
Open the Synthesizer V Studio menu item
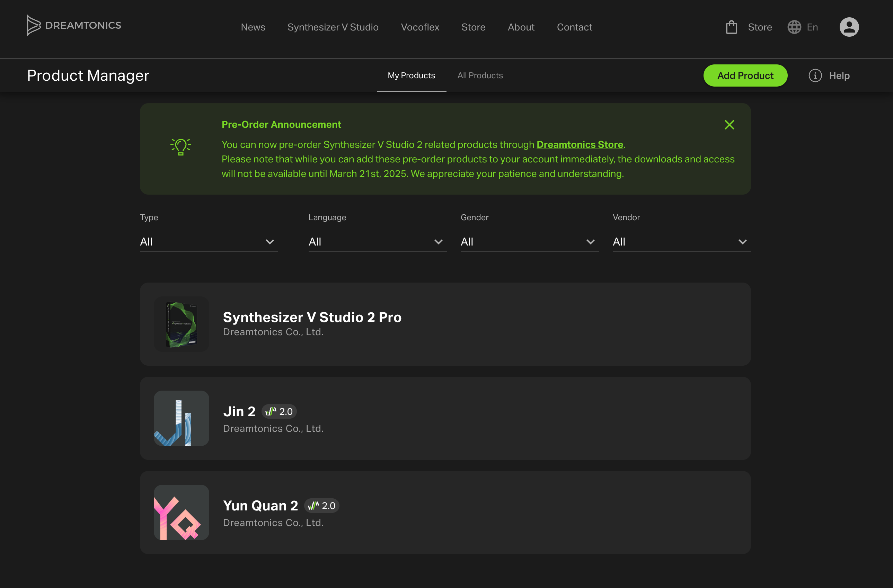pyautogui.click(x=333, y=27)
